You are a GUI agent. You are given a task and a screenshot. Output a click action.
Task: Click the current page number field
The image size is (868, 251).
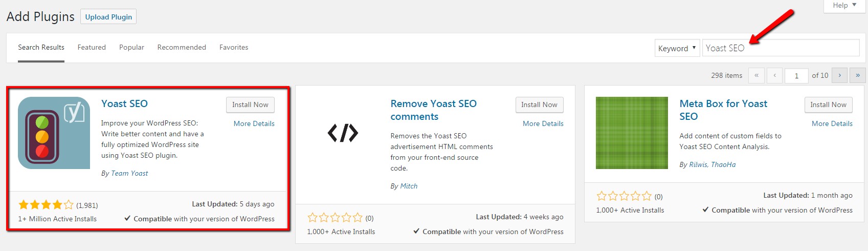click(796, 76)
